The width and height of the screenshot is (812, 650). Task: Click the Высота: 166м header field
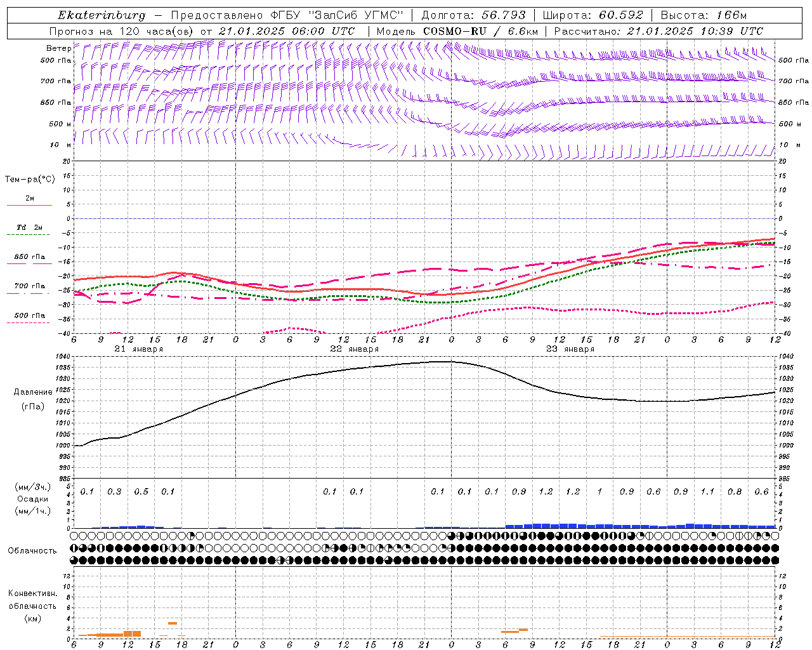tap(703, 15)
